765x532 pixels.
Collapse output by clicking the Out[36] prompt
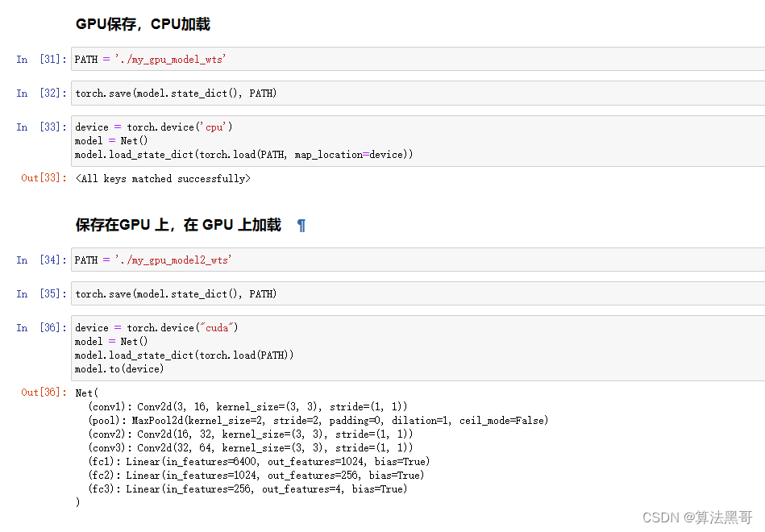click(x=44, y=393)
